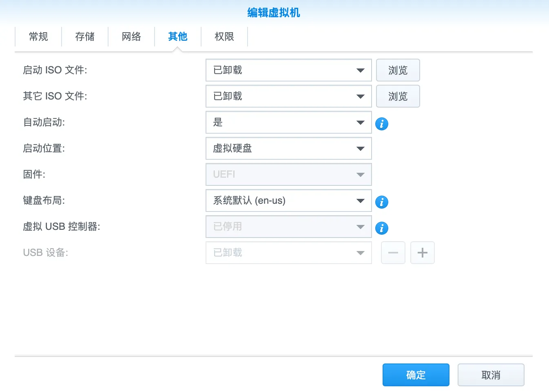Viewport: 549px width, 392px height.
Task: Click 浏览 button for 启动 ISO 文件
Action: 398,70
